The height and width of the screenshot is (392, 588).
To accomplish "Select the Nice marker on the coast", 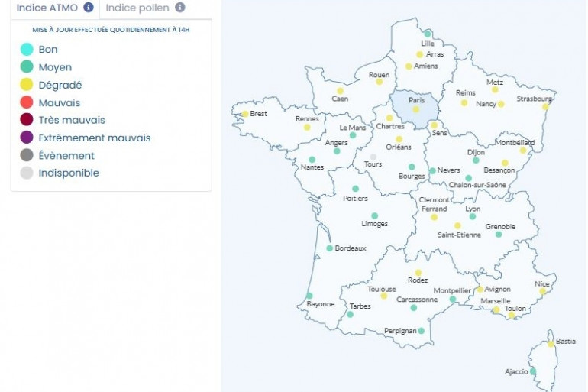I will [x=543, y=291].
